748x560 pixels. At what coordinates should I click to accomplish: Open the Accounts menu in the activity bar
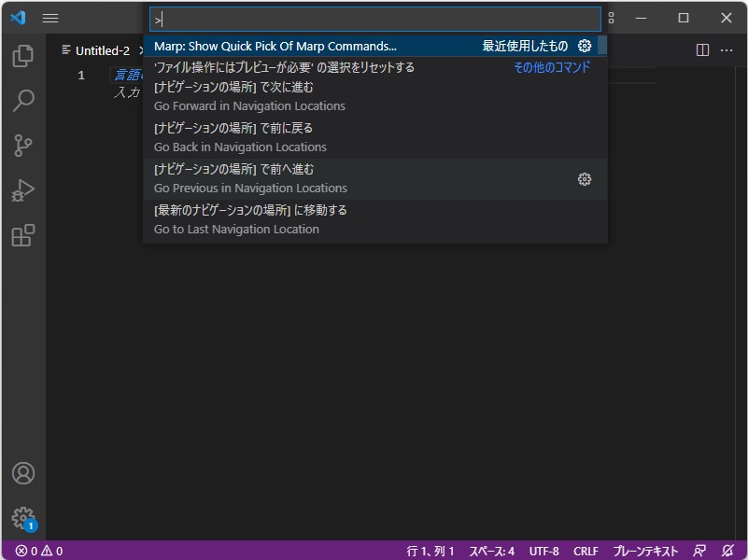24,473
